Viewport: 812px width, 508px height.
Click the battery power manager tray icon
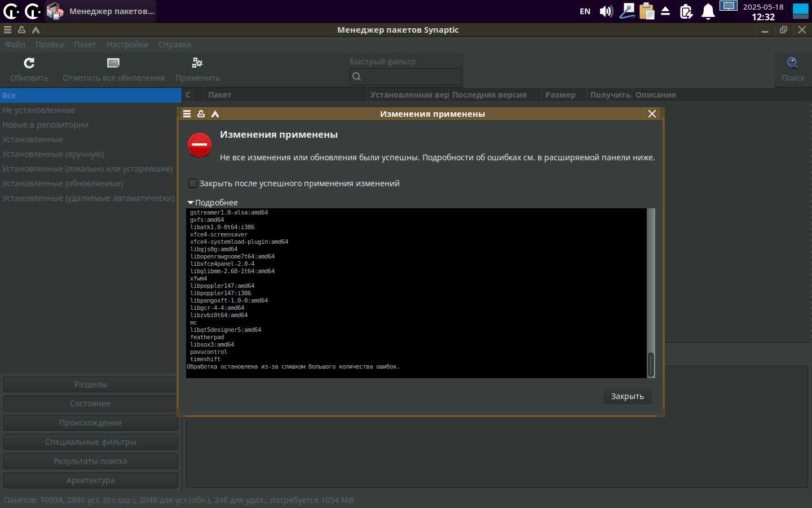686,11
